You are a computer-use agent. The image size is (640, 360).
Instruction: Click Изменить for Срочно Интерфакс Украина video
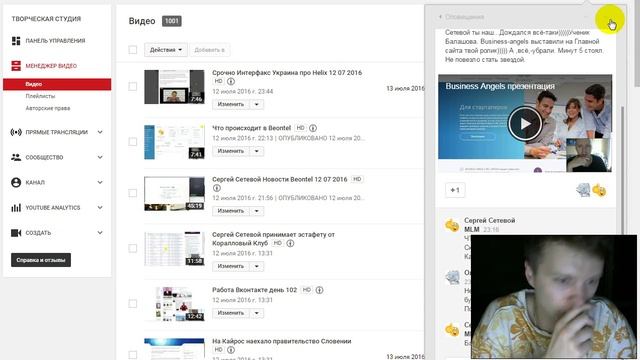tap(231, 104)
